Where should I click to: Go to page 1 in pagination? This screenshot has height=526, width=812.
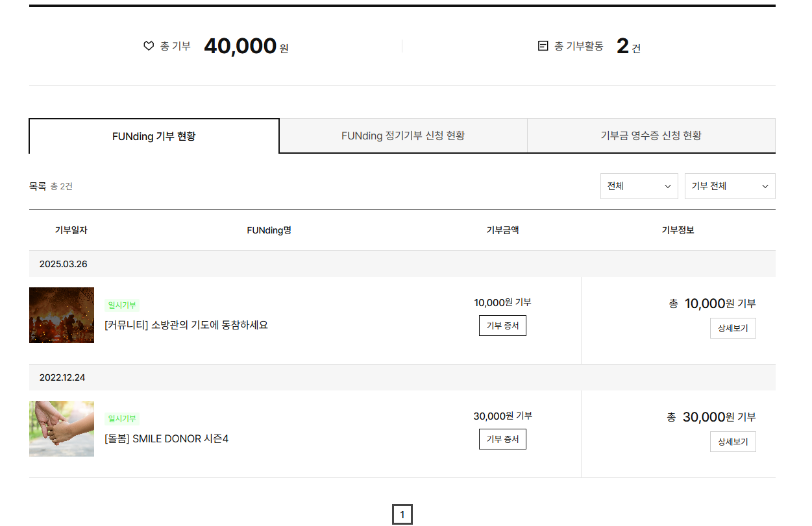402,515
